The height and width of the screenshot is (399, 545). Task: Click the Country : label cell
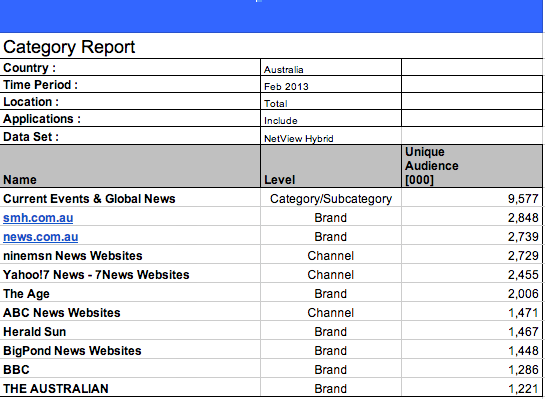pyautogui.click(x=130, y=67)
